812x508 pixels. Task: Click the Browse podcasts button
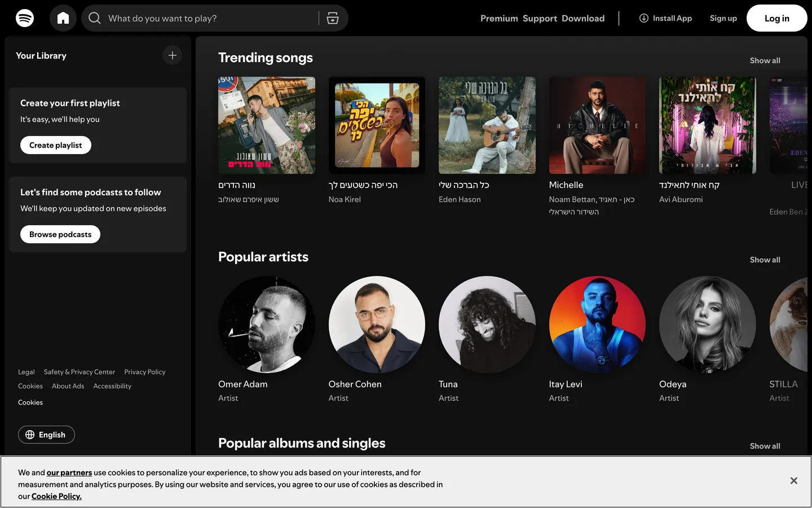(x=60, y=234)
